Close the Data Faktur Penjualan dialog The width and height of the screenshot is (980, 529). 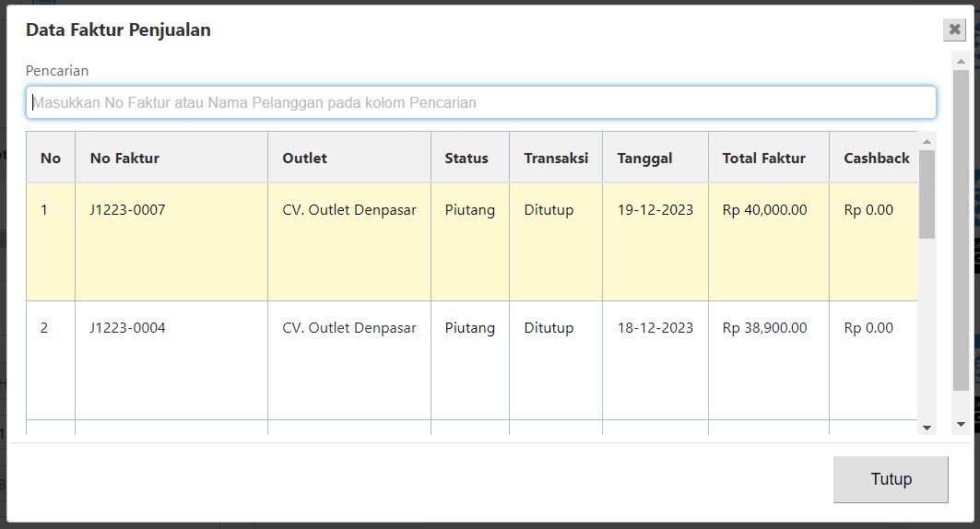[954, 29]
